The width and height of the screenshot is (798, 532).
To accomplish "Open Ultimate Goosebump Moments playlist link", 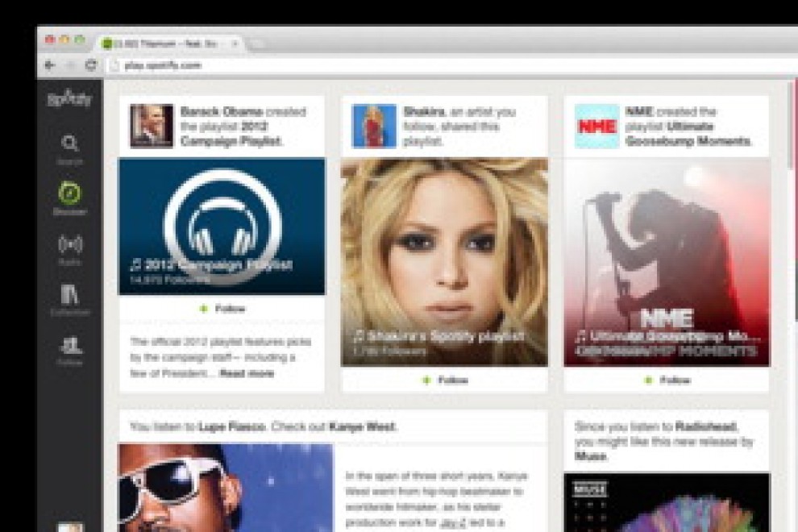I will [688, 133].
